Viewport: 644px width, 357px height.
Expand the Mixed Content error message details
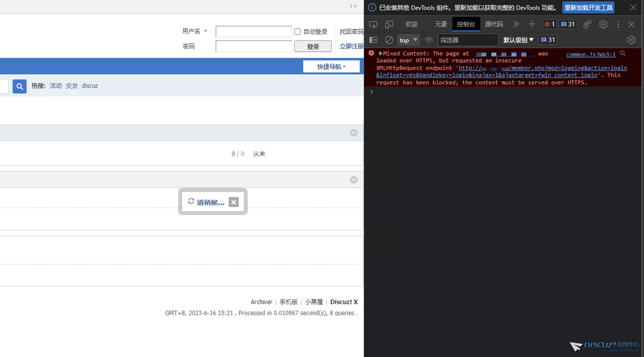point(380,53)
